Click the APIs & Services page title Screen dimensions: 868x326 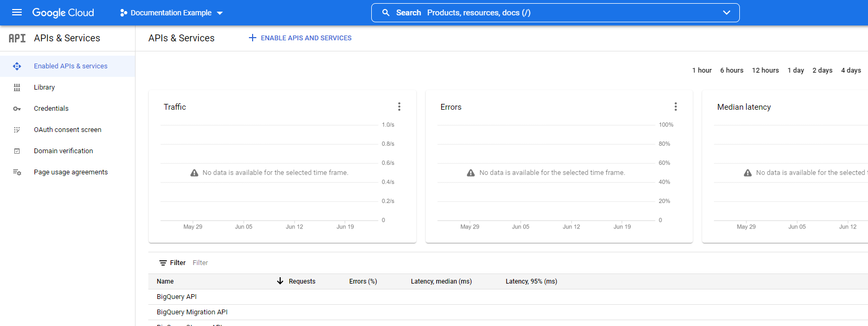pyautogui.click(x=181, y=38)
